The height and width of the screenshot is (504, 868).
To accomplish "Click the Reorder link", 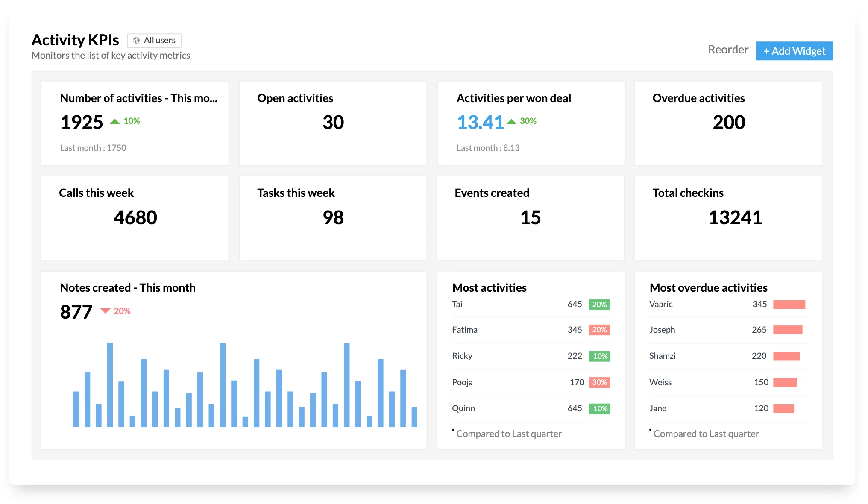I will (x=728, y=50).
